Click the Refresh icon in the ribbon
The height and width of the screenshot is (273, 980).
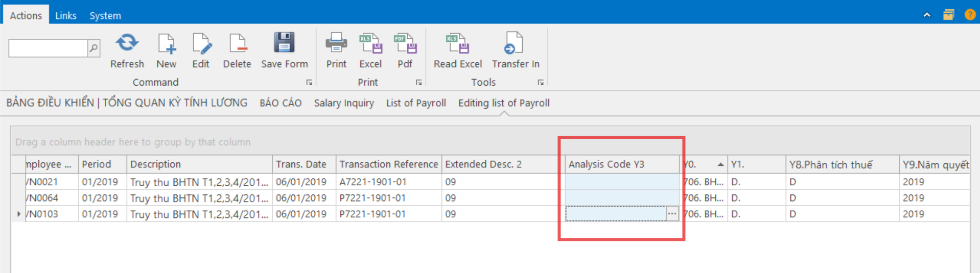pos(127,44)
